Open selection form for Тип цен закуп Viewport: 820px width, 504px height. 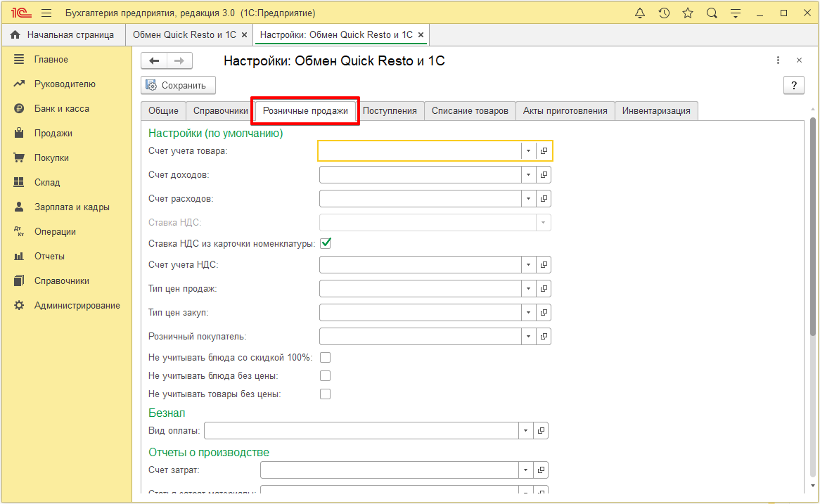coord(544,313)
